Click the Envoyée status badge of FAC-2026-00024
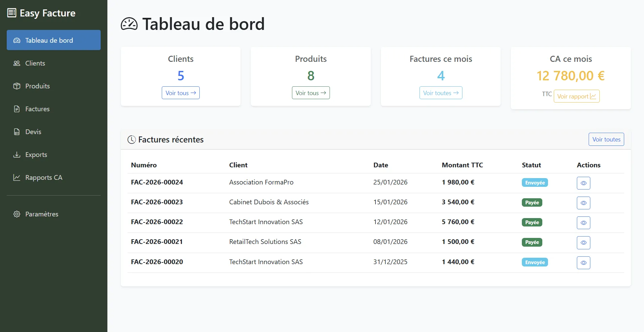644x332 pixels. (535, 182)
